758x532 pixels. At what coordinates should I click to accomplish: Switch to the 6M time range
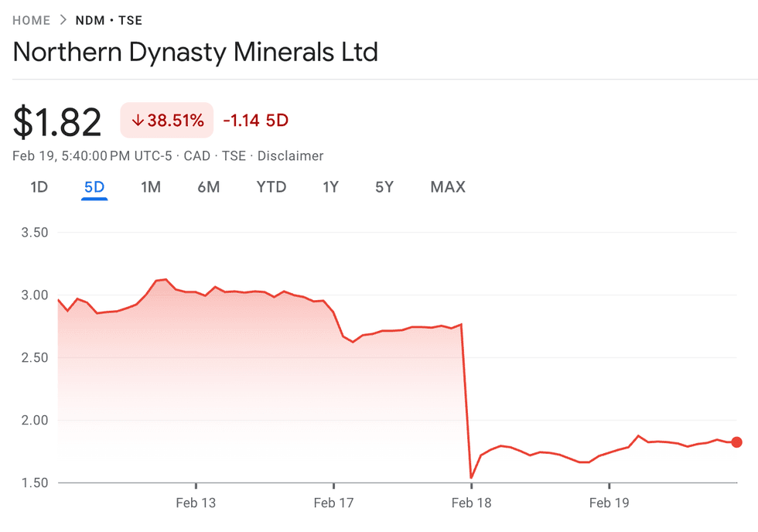(208, 187)
